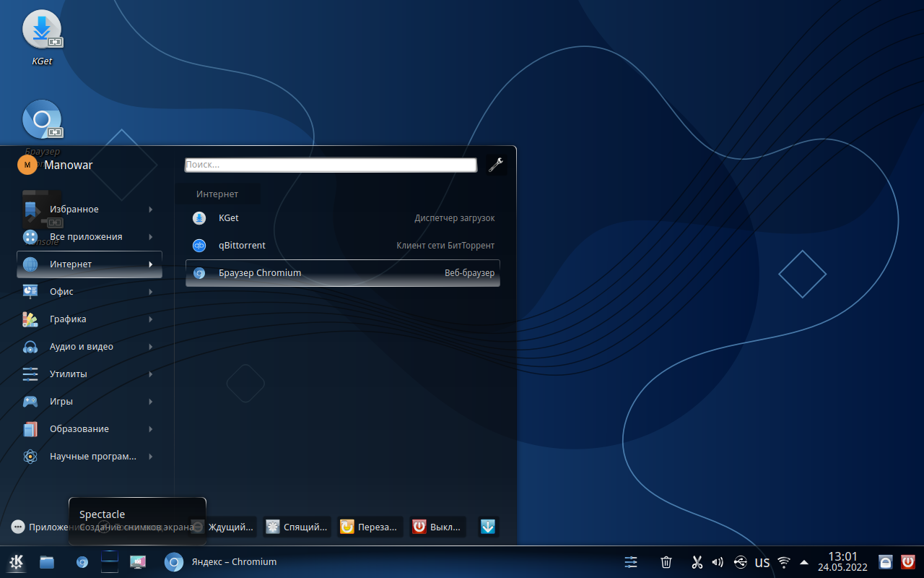This screenshot has height=578, width=924.
Task: Click the Spectacle screenshot icon in taskbar
Action: click(138, 562)
